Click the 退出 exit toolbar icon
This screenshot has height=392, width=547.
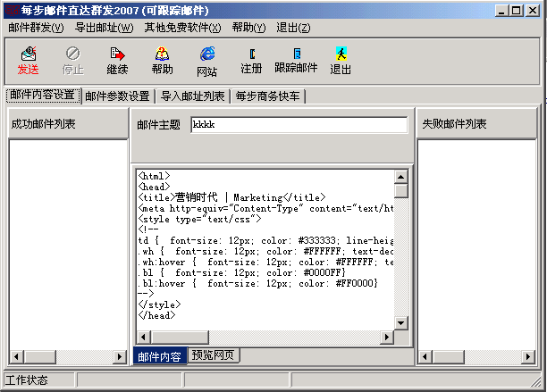[341, 61]
